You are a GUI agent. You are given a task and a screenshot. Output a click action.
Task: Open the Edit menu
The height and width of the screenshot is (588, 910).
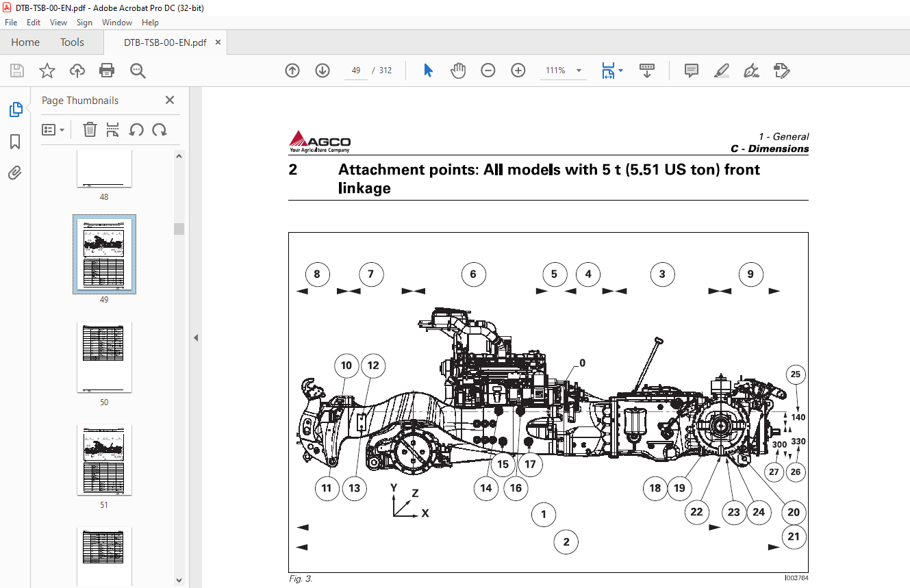[x=34, y=23]
